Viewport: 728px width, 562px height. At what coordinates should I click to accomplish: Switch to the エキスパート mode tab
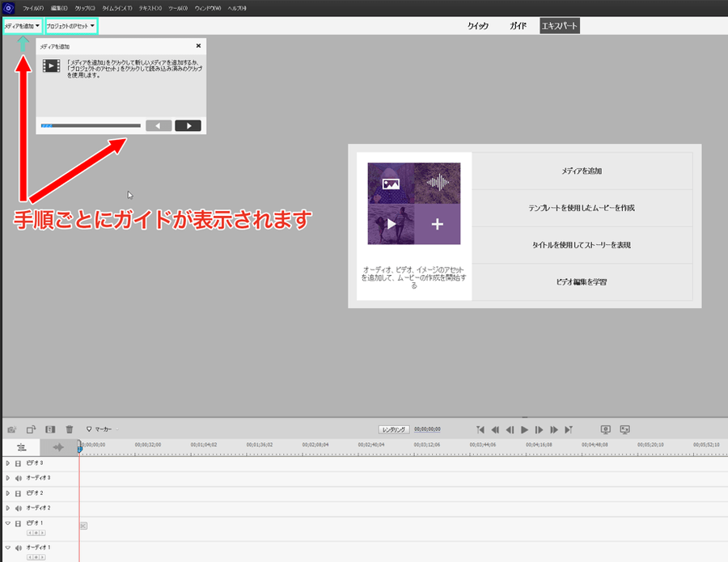pos(560,26)
